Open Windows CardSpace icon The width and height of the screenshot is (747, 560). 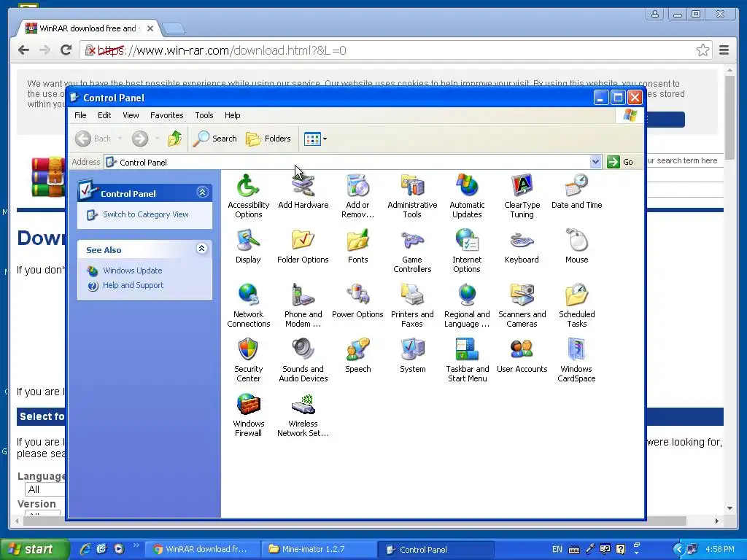[x=576, y=360]
